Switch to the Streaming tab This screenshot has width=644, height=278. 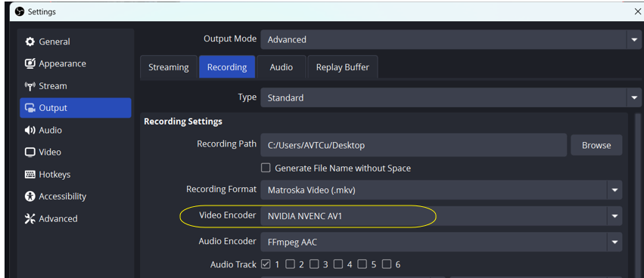point(169,67)
